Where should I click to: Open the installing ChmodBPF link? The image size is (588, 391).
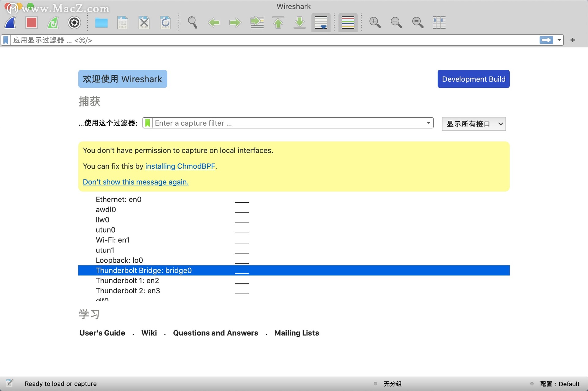(180, 166)
